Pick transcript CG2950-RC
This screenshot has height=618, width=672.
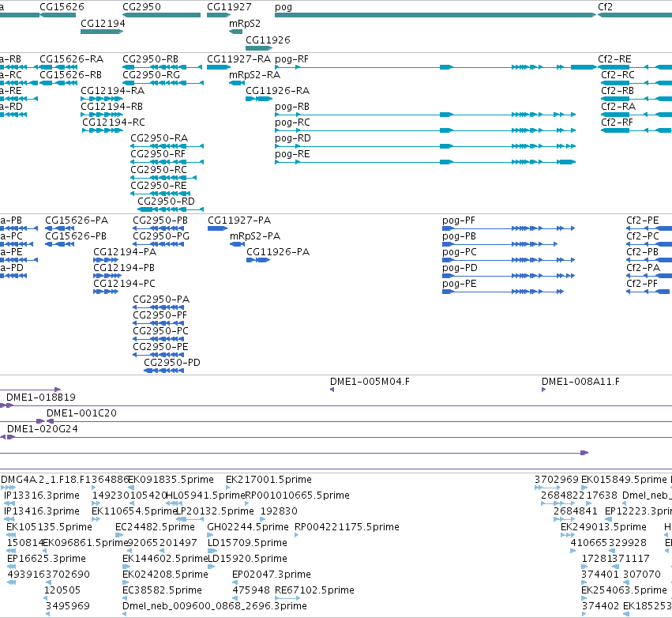click(x=163, y=178)
